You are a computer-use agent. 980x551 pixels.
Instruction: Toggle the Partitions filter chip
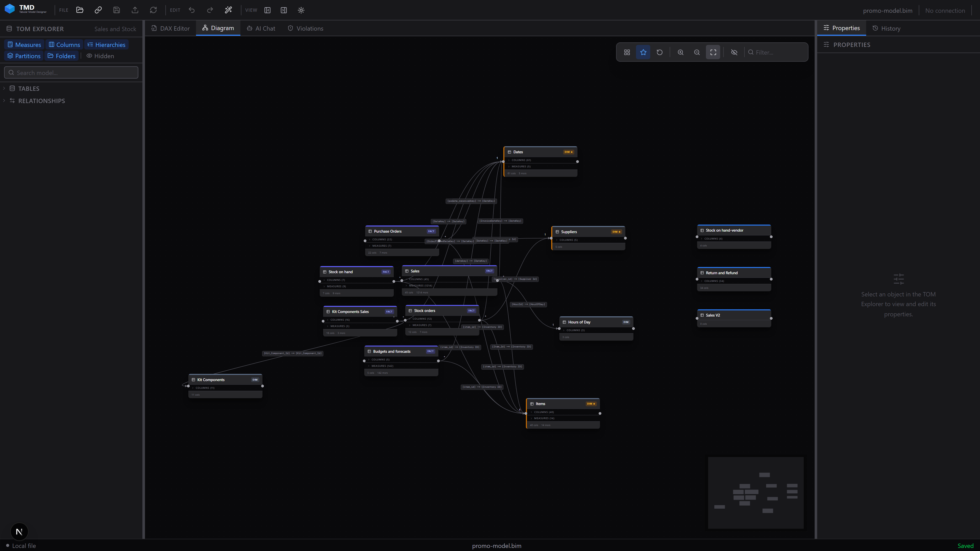point(24,56)
